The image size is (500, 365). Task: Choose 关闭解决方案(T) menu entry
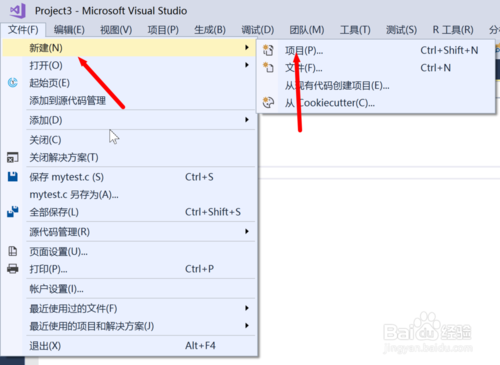(x=129, y=157)
